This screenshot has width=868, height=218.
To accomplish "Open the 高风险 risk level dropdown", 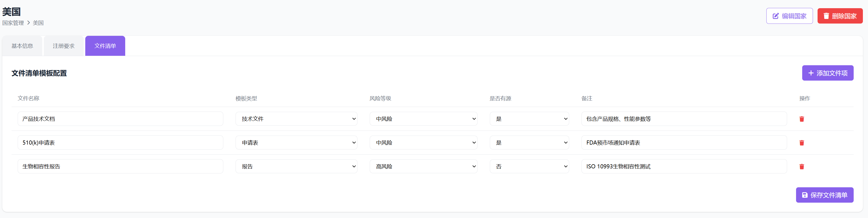I will point(423,167).
